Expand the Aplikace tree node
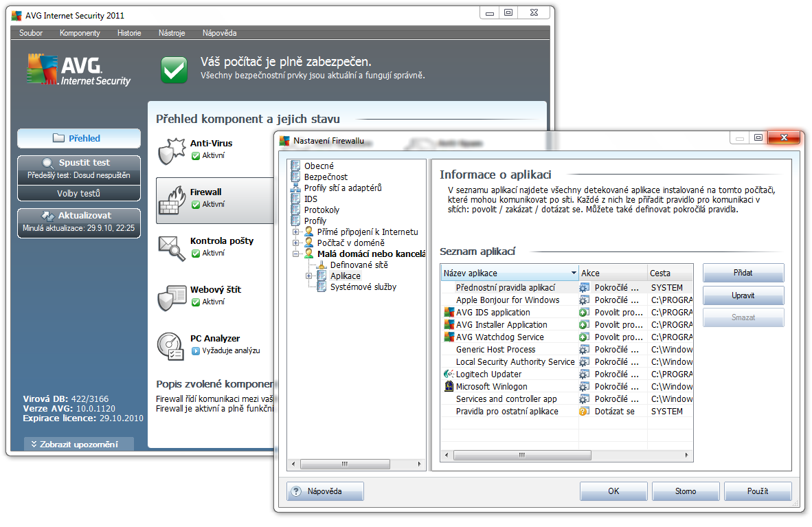 point(308,276)
